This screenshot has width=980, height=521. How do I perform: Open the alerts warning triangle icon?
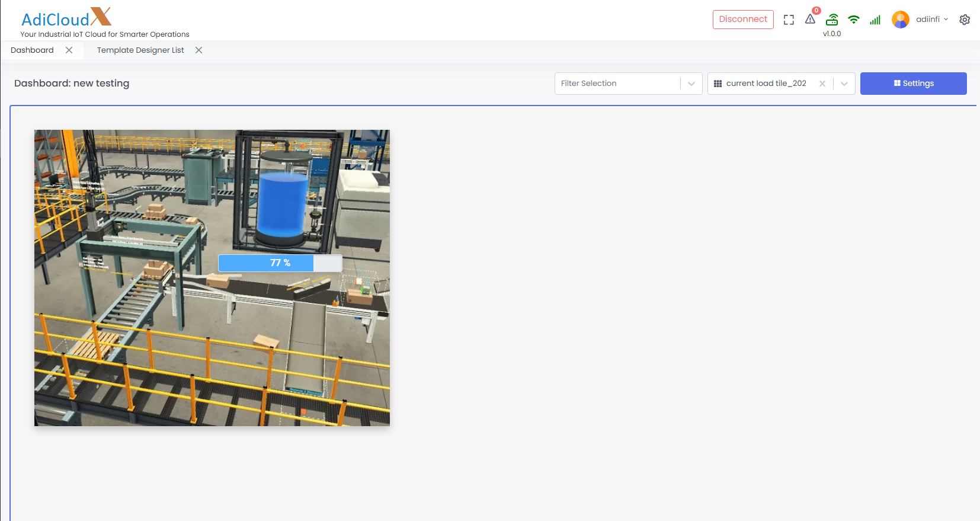pos(810,20)
